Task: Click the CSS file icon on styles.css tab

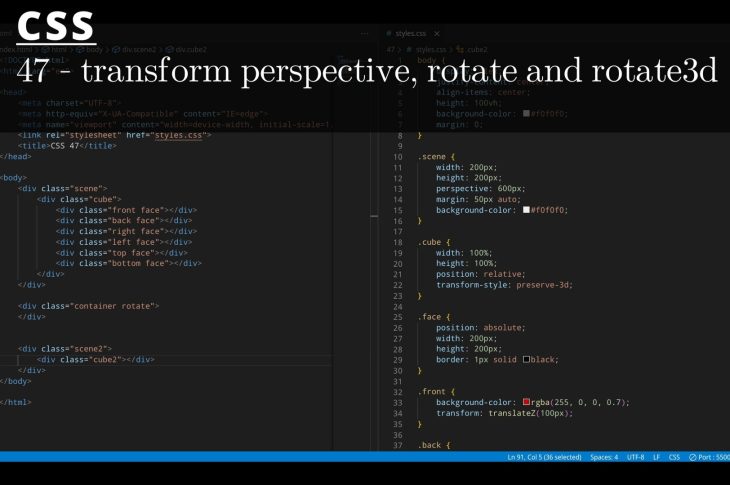Action: click(390, 33)
